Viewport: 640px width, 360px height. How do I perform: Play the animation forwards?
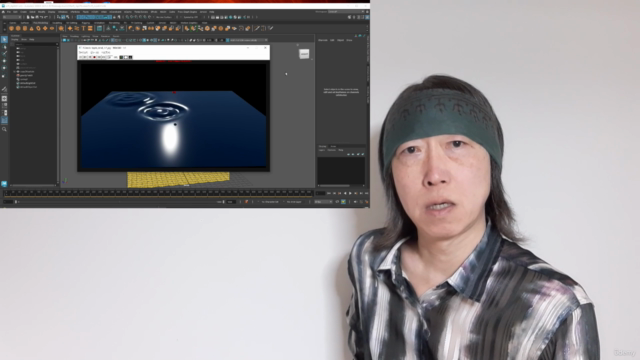350,193
